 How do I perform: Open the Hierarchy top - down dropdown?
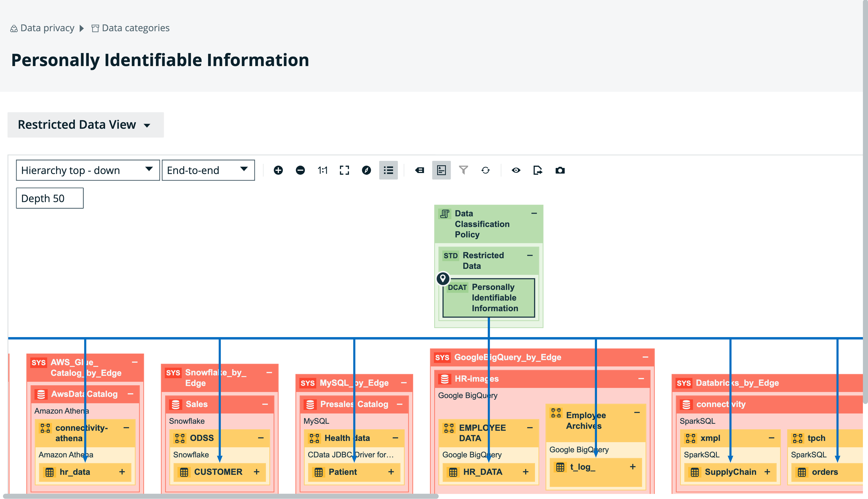(87, 170)
